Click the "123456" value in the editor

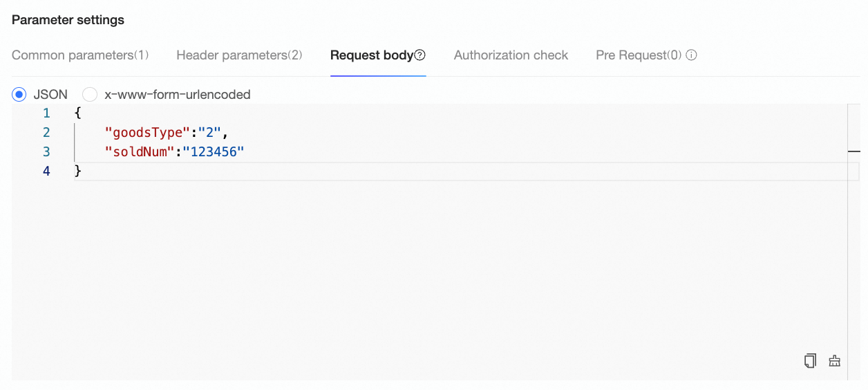214,151
